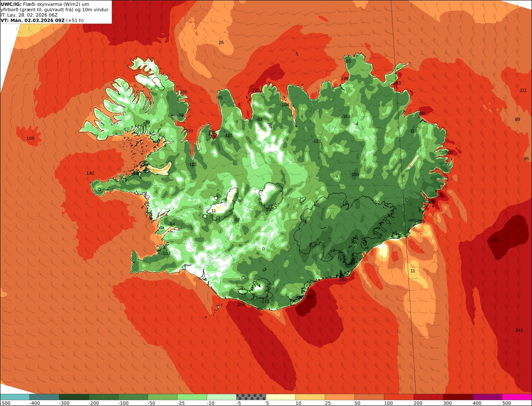Click the map value '-121'

coord(317,142)
